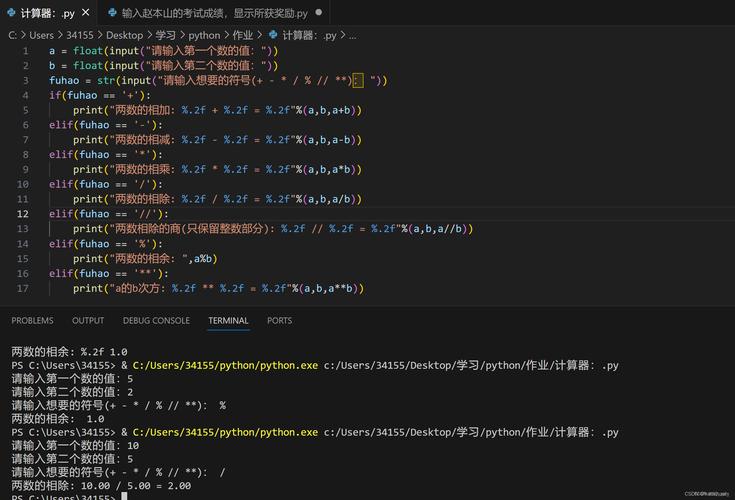The width and height of the screenshot is (735, 500).
Task: Click the print line containing 两数的相加
Action: [x=218, y=110]
